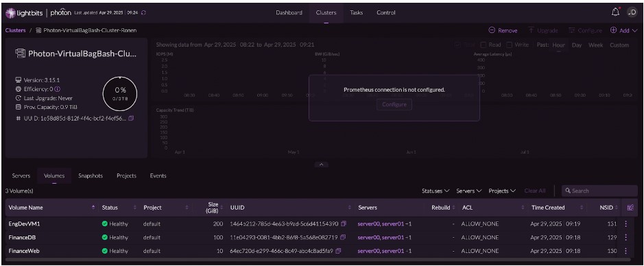The width and height of the screenshot is (644, 266).
Task: Open the Projects filter dropdown
Action: pos(502,191)
